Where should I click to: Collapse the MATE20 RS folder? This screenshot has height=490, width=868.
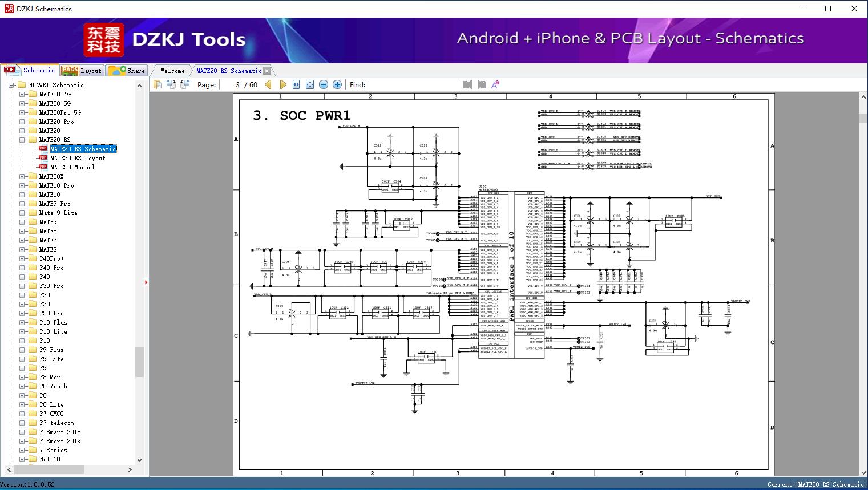coord(22,140)
